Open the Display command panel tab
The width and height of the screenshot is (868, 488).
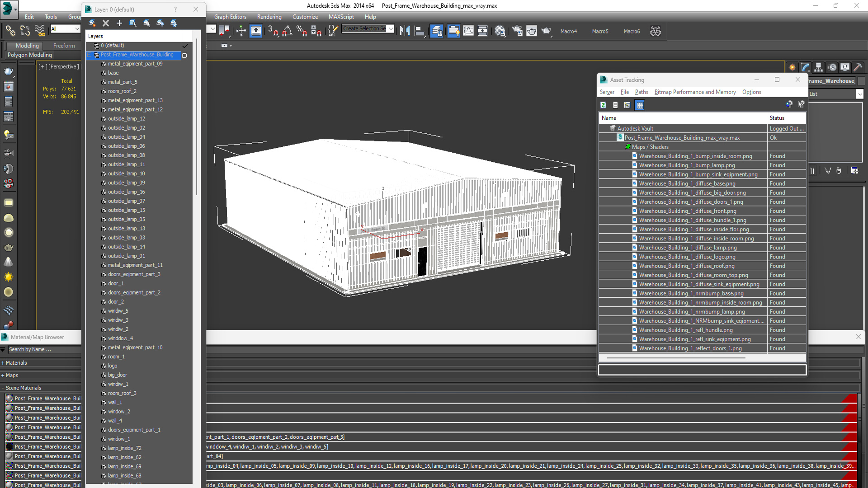845,67
